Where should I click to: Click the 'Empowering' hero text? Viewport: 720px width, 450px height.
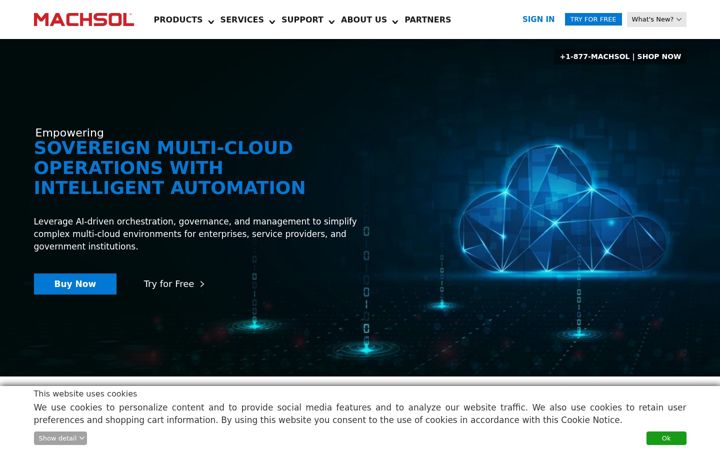pyautogui.click(x=69, y=133)
